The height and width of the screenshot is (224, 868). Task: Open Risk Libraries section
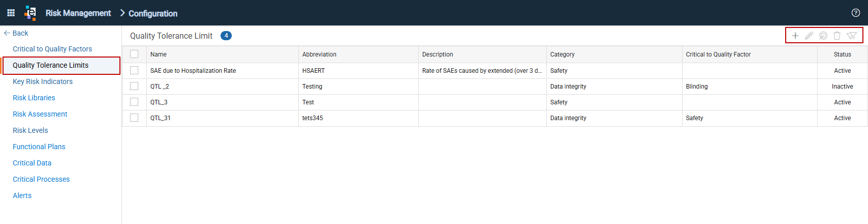click(34, 98)
